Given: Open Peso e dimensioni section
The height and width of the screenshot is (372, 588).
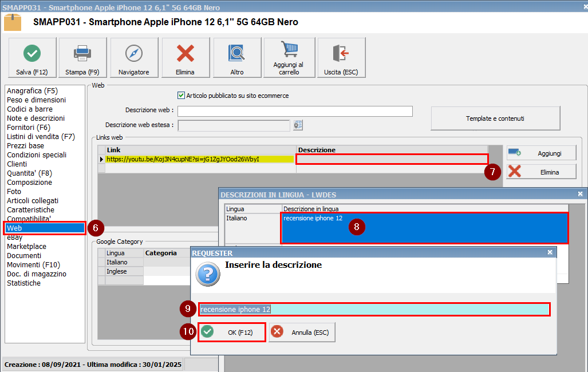Looking at the screenshot, I should tap(37, 100).
